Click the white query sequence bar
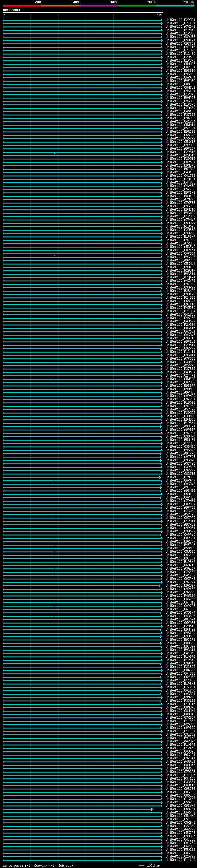Image resolution: width=197 pixels, height=868 pixels. click(83, 12)
